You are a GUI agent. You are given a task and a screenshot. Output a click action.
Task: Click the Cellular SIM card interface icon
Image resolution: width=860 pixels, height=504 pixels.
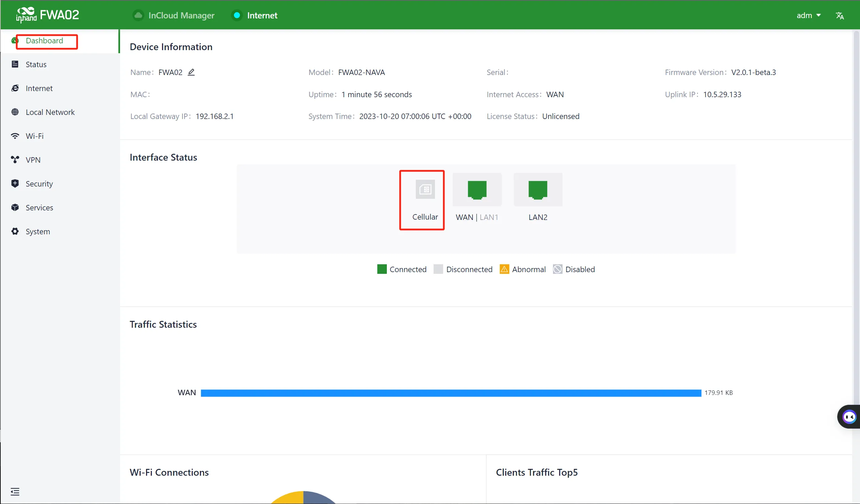pos(425,189)
